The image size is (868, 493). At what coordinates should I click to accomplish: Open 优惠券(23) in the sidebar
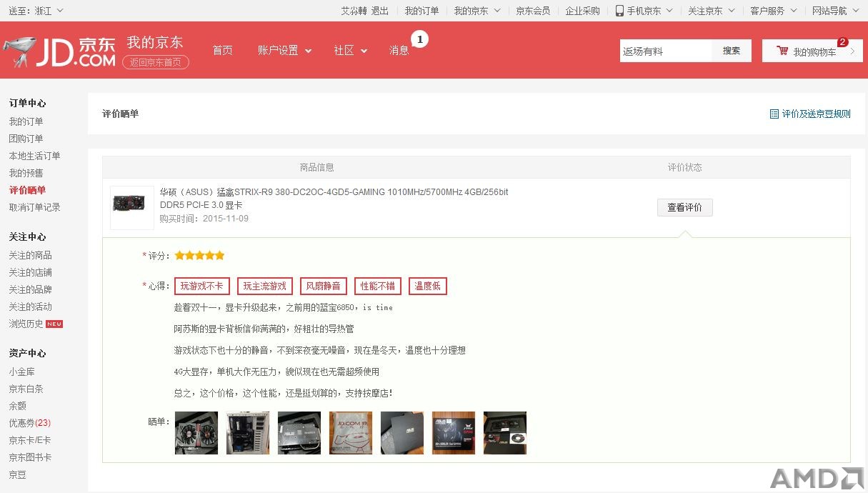pos(29,423)
